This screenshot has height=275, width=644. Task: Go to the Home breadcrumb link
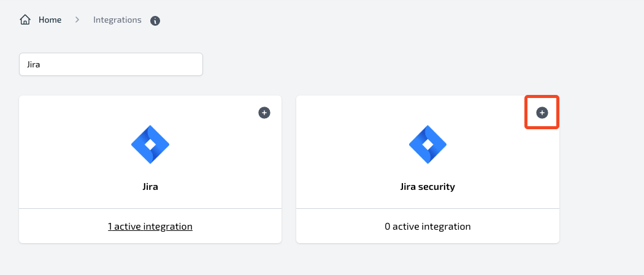[x=50, y=20]
